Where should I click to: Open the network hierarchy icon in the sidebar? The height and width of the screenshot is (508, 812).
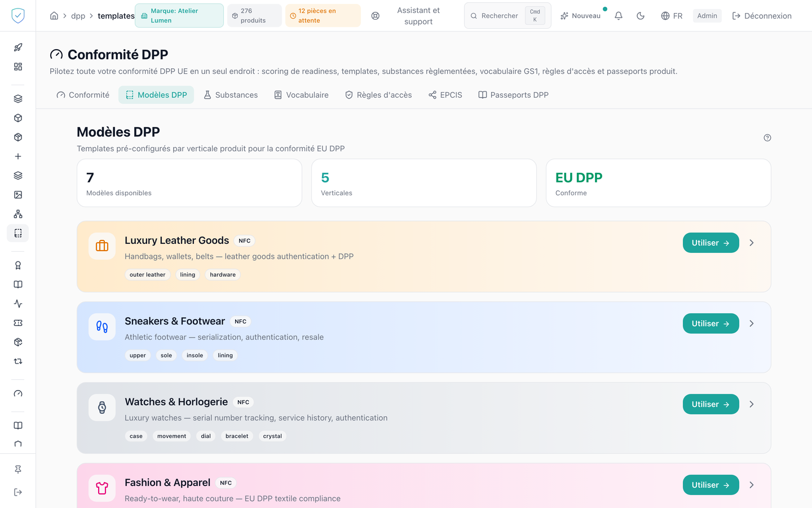pyautogui.click(x=18, y=214)
